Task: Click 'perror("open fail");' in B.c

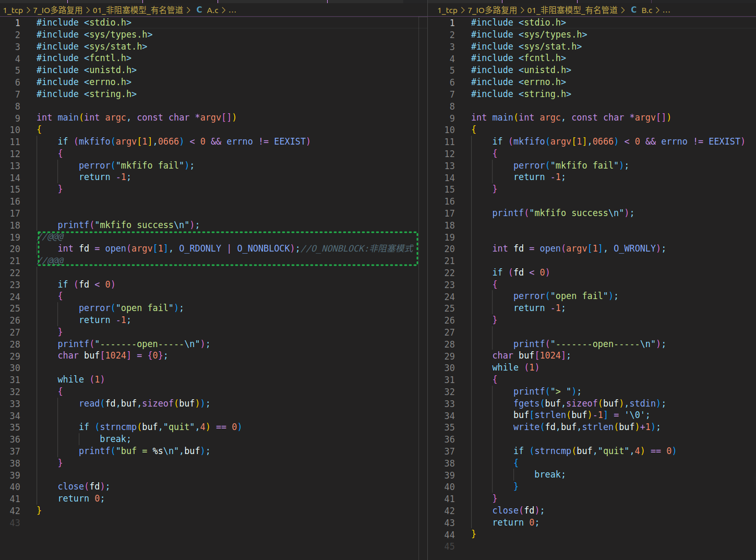Action: tap(566, 296)
